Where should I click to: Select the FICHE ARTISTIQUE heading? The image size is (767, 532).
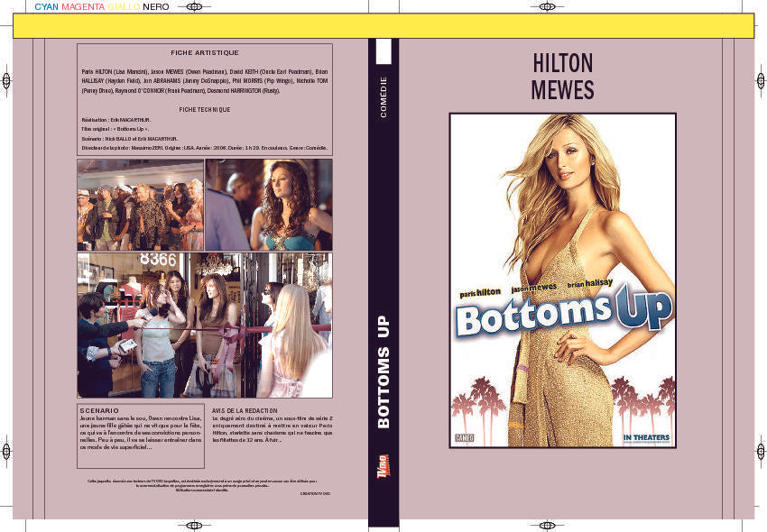pos(205,53)
